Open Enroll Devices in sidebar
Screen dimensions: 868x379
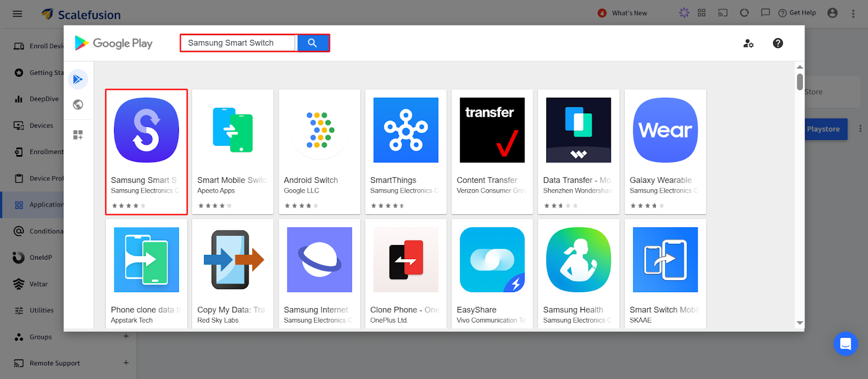point(39,46)
